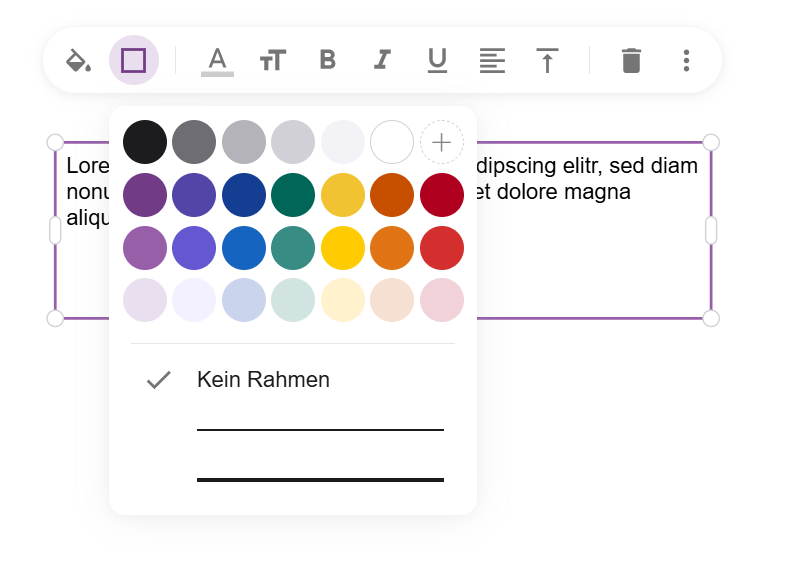
Task: Pick the bright orange color swatch
Action: [392, 248]
